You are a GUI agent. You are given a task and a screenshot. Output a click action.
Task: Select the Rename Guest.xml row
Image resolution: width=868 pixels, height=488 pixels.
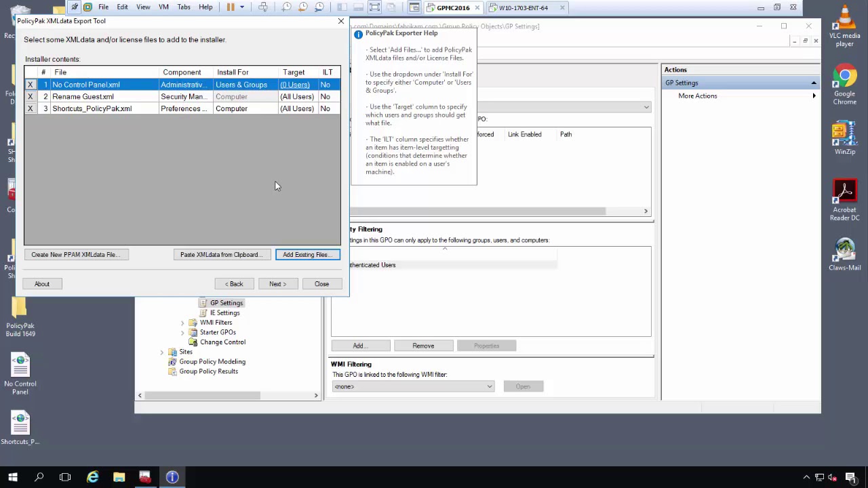pos(182,97)
